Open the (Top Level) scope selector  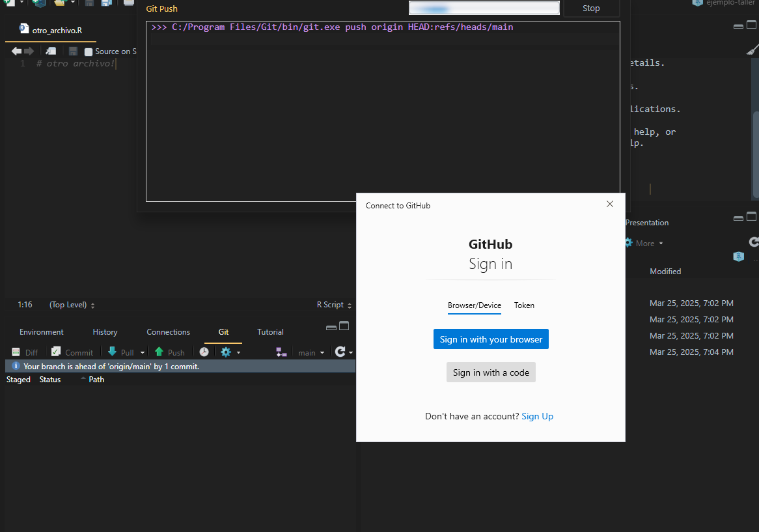pyautogui.click(x=72, y=305)
